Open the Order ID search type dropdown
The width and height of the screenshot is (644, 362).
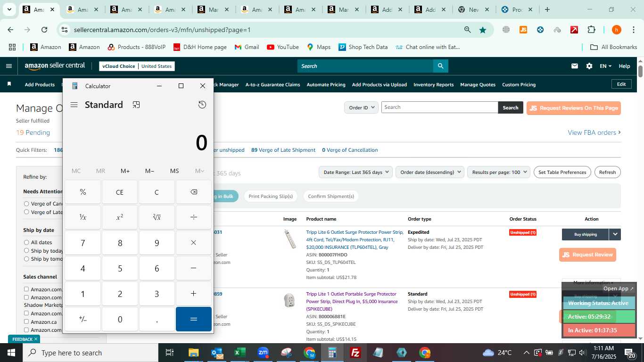[x=361, y=107]
